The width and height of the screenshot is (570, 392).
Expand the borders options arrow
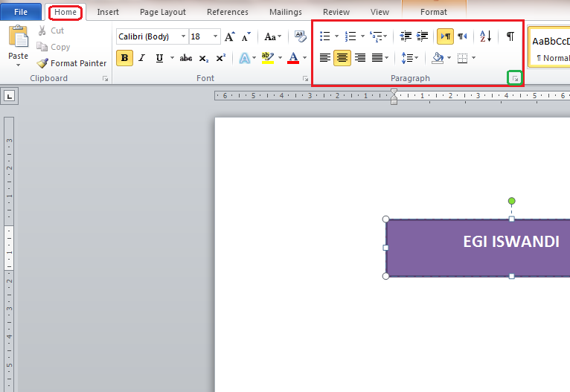click(474, 58)
